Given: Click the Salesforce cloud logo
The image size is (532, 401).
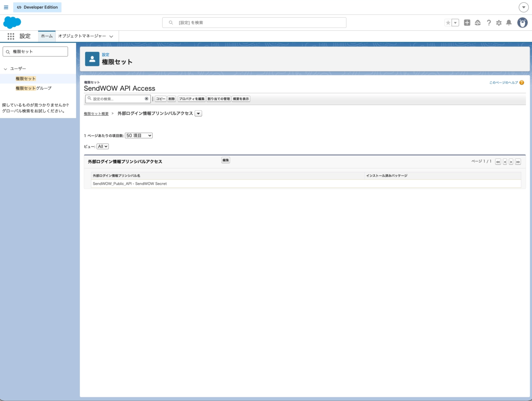Looking at the screenshot, I should coord(12,22).
